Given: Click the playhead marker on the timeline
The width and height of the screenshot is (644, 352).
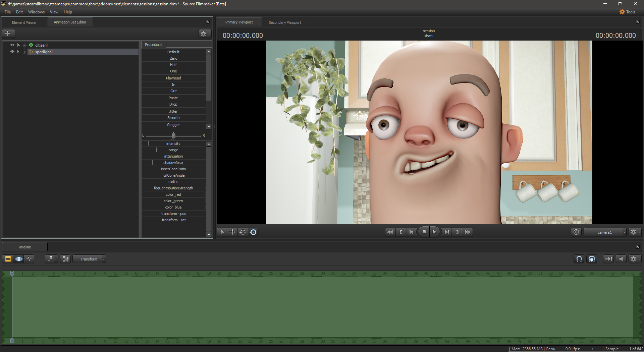Looking at the screenshot, I should click(x=12, y=274).
